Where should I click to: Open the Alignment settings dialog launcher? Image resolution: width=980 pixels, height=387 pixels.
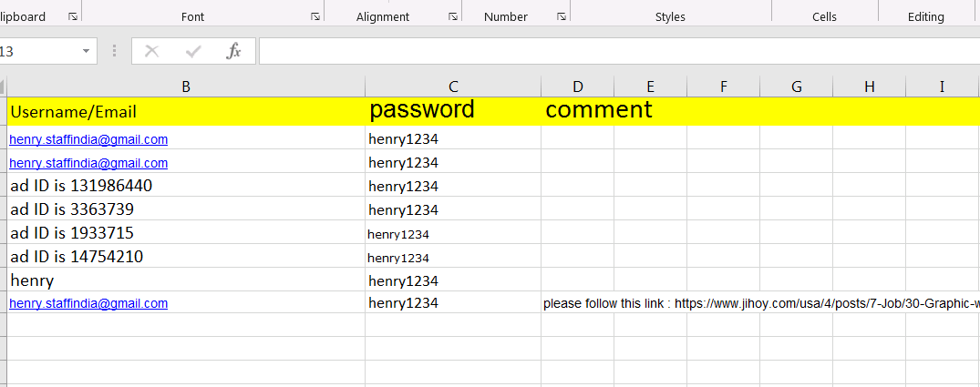[x=452, y=17]
